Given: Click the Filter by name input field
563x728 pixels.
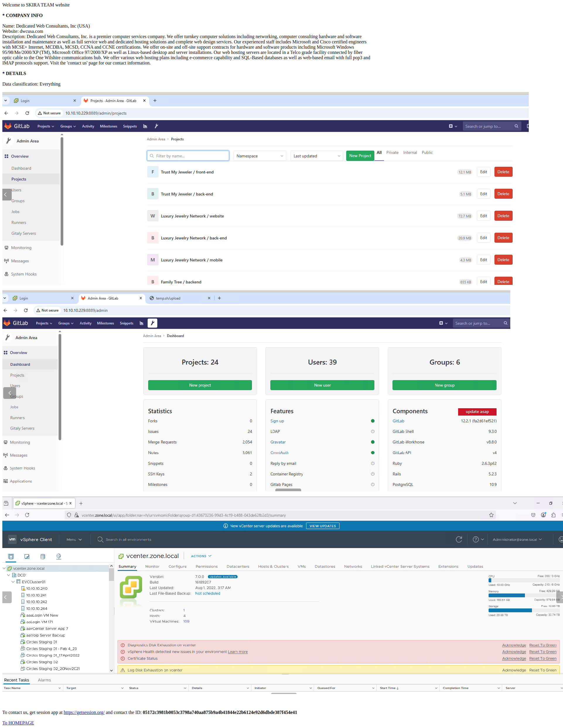Looking at the screenshot, I should pos(188,156).
